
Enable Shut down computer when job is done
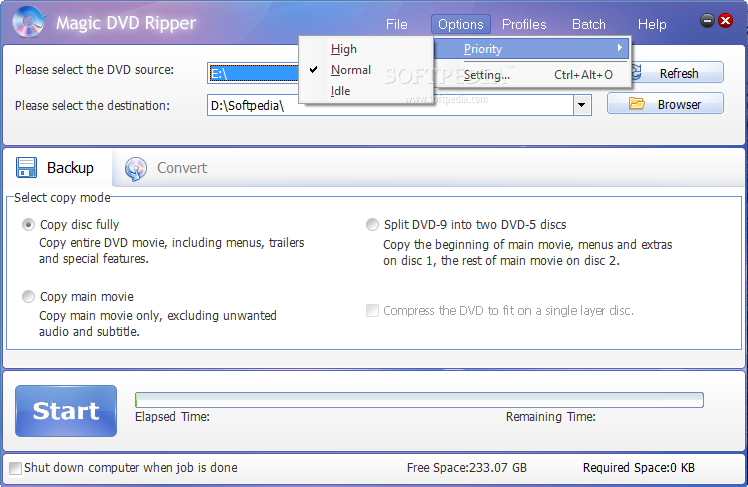[x=15, y=468]
